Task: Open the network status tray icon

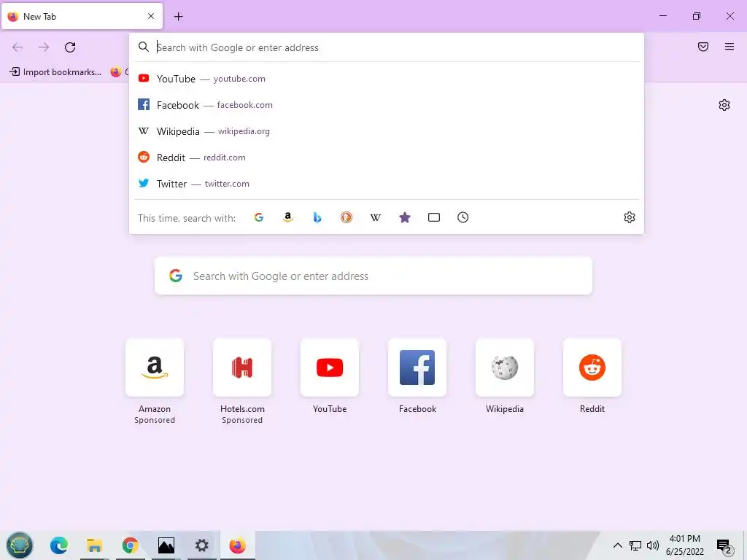Action: (x=635, y=545)
